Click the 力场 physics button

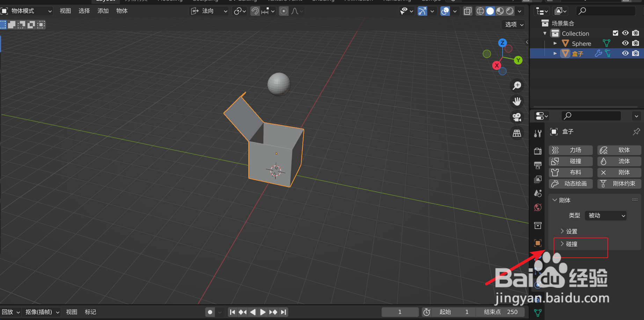click(571, 150)
